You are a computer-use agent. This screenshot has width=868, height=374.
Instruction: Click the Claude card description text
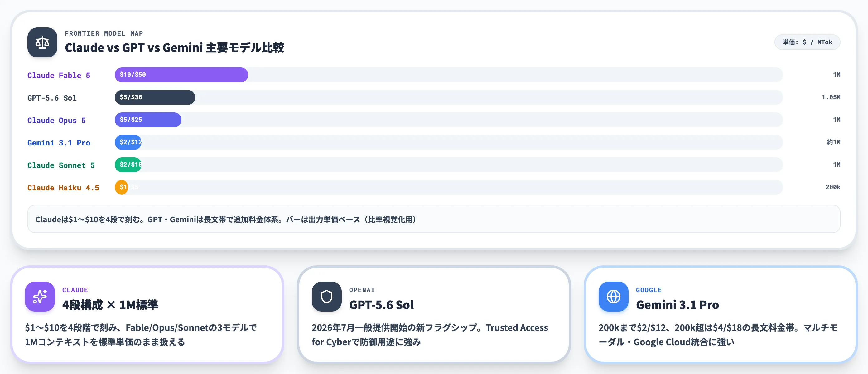click(141, 334)
